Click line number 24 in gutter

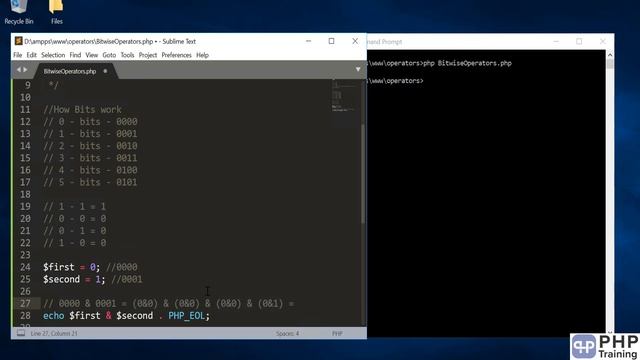pyautogui.click(x=25, y=267)
